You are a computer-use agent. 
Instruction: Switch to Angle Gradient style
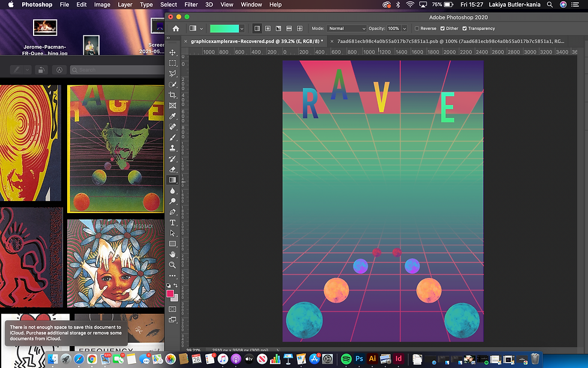(x=278, y=28)
